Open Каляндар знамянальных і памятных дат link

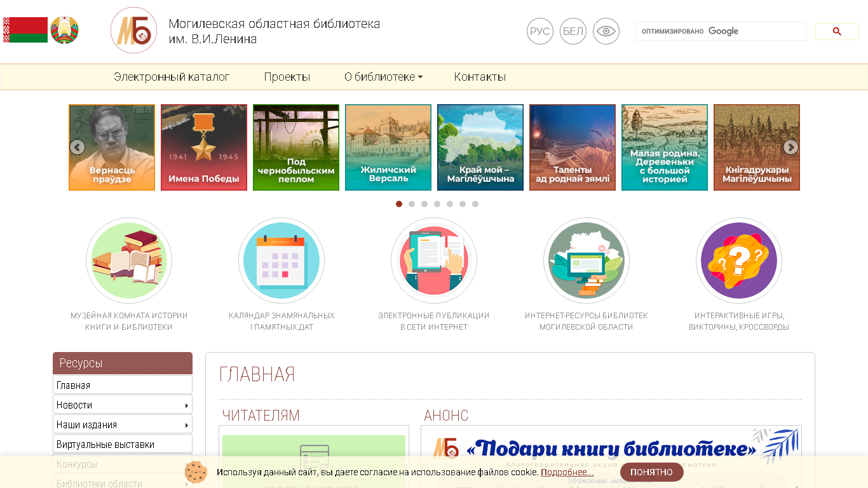[x=281, y=322]
